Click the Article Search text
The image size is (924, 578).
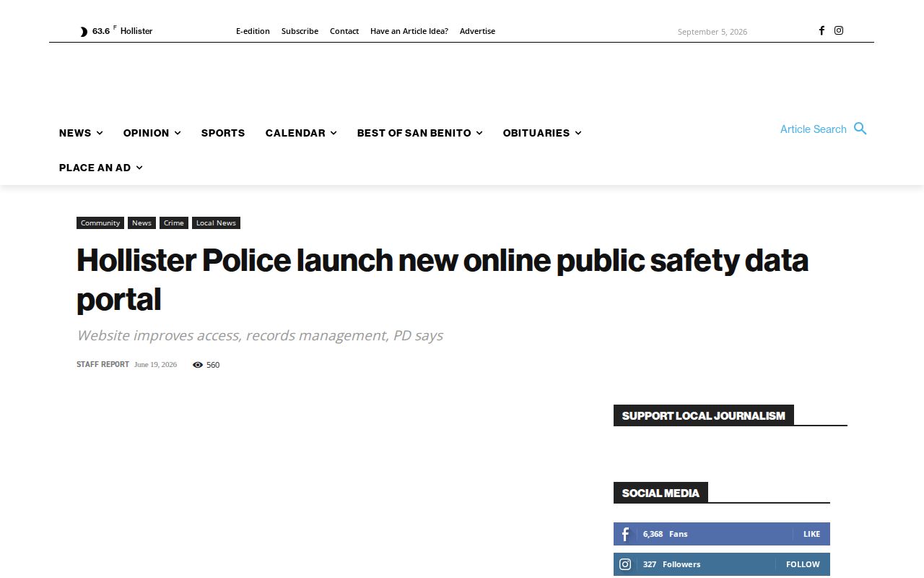(x=814, y=129)
